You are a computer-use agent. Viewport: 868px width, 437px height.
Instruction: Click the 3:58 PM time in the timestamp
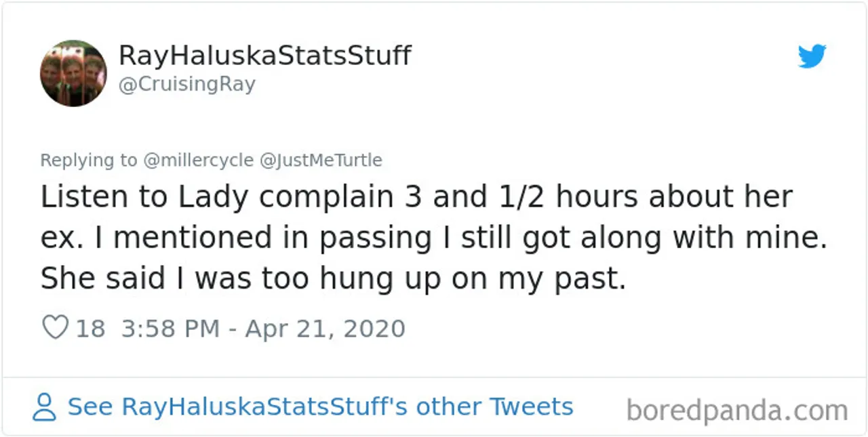(x=171, y=329)
